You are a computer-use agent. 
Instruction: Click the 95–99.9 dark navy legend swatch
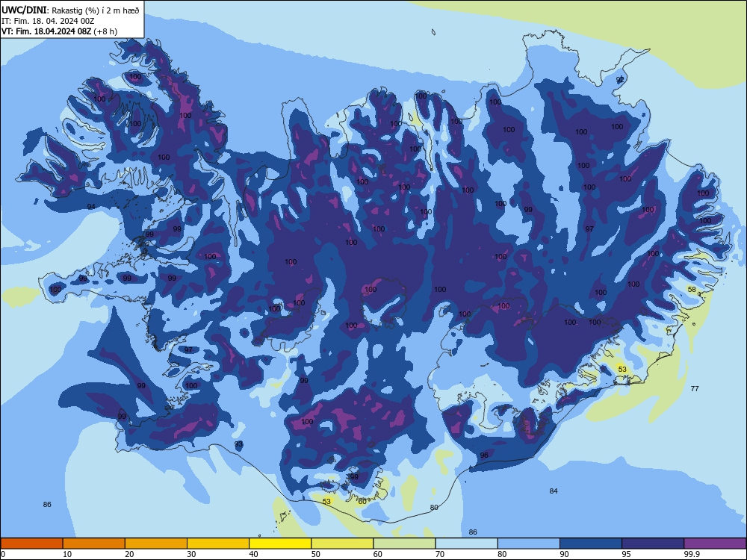(x=653, y=544)
